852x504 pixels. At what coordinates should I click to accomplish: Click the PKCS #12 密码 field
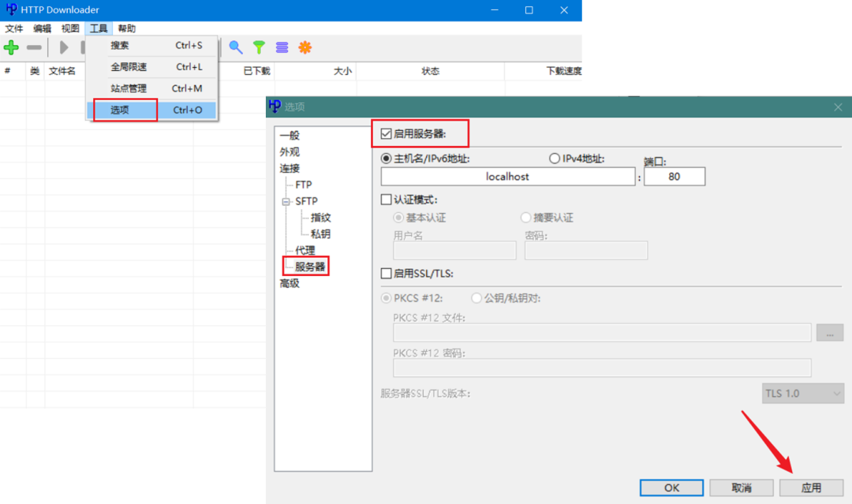click(602, 368)
